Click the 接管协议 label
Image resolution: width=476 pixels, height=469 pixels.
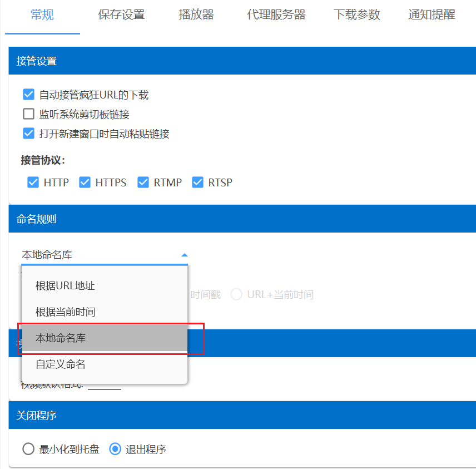(x=43, y=160)
